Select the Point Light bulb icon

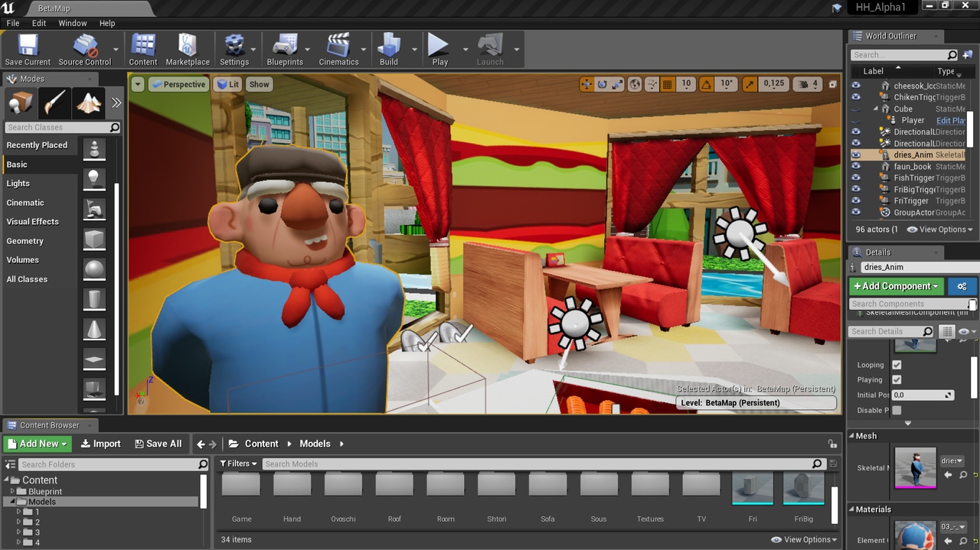(94, 178)
